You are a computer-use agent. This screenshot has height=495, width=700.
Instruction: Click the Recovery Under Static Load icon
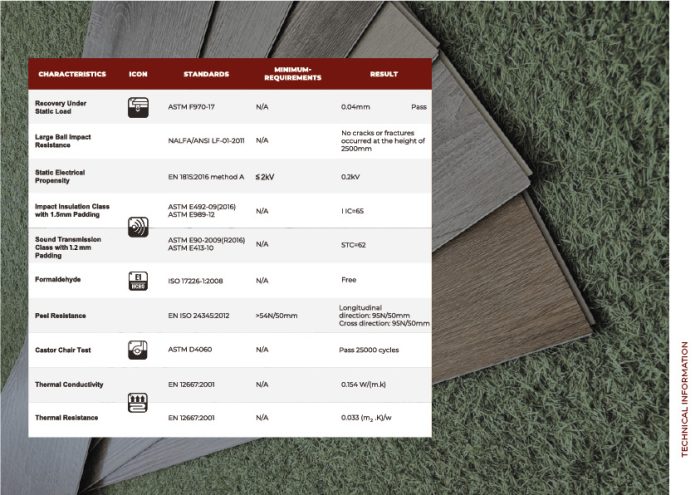click(138, 107)
